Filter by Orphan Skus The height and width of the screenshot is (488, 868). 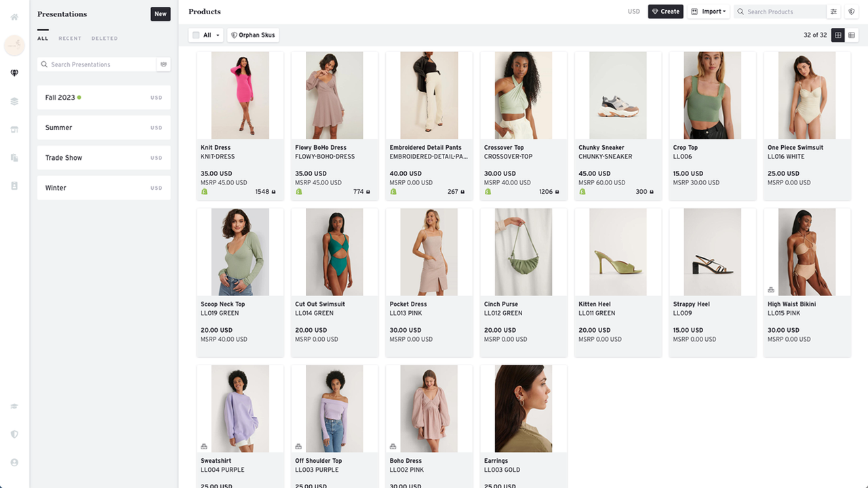point(253,35)
